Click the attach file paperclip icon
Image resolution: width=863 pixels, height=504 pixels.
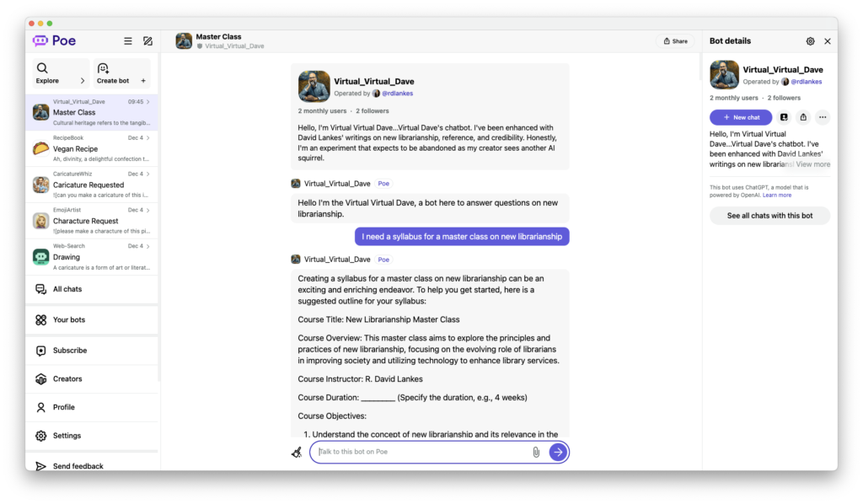(x=536, y=453)
